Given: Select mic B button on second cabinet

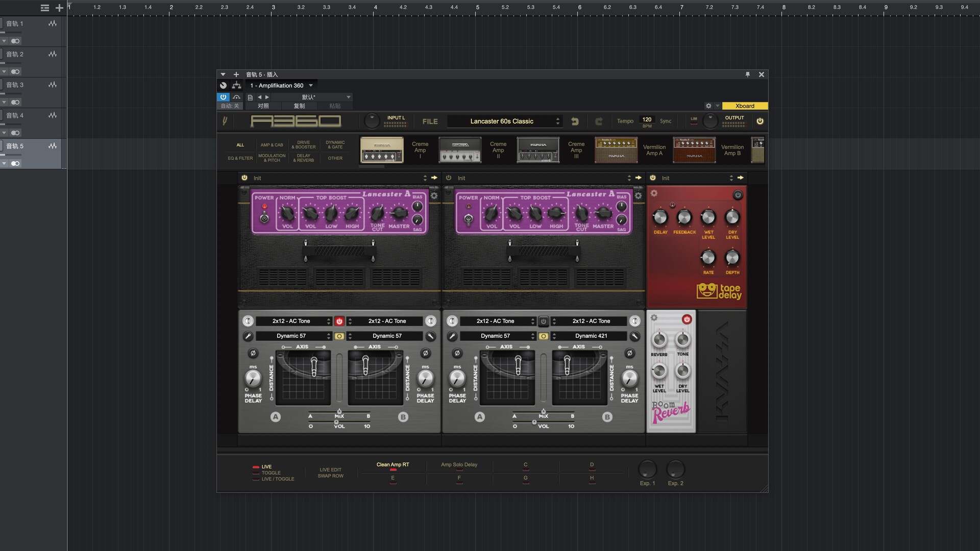Looking at the screenshot, I should (607, 417).
